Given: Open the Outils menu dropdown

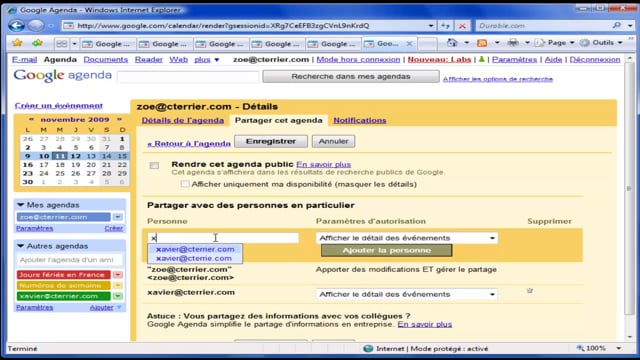Looking at the screenshot, I should pyautogui.click(x=620, y=42).
